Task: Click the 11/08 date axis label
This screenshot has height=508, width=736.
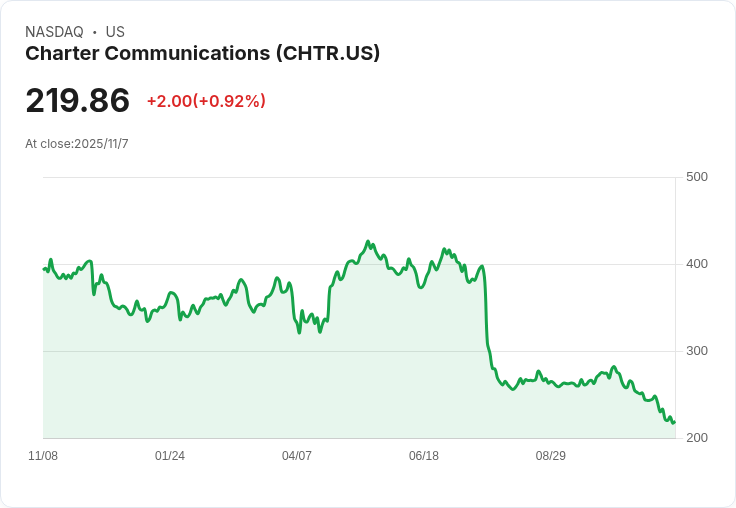Action: (43, 455)
